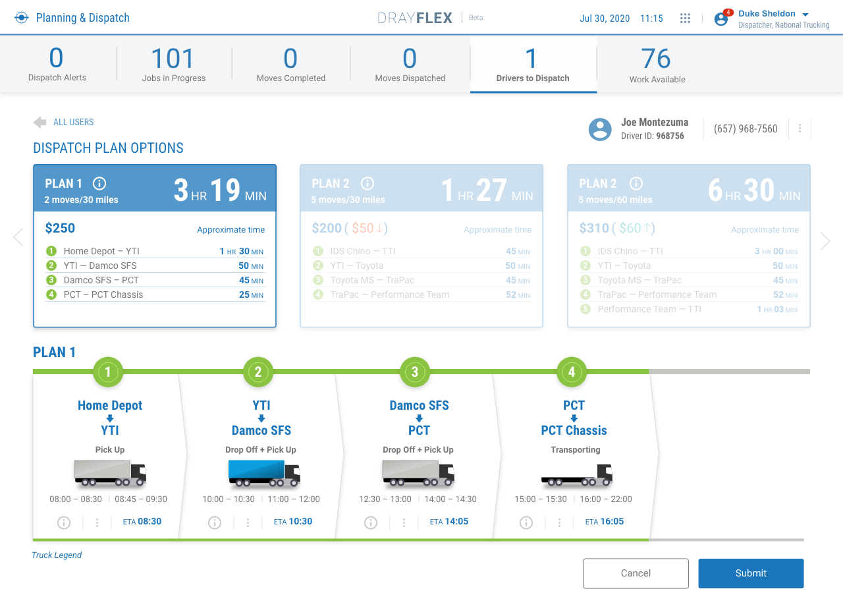Open the apps grid menu icon
Image resolution: width=843 pixels, height=616 pixels.
(x=685, y=18)
